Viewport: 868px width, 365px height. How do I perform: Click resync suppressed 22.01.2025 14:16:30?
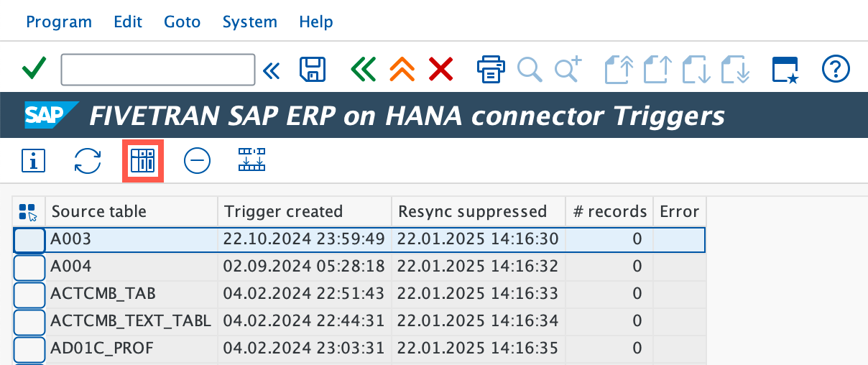(x=479, y=239)
